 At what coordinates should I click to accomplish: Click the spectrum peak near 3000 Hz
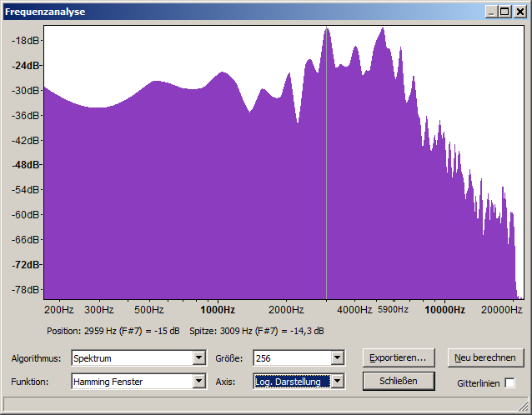click(x=327, y=31)
